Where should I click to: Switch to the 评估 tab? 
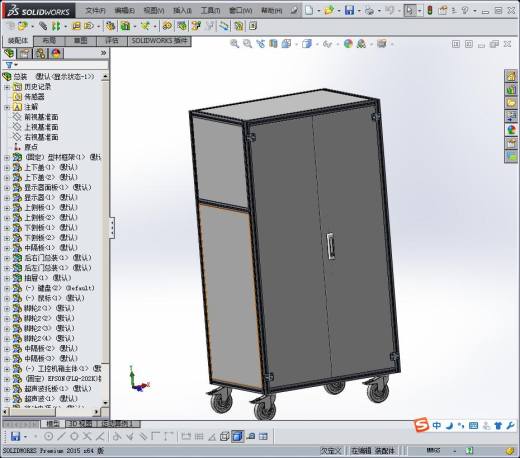click(x=112, y=41)
